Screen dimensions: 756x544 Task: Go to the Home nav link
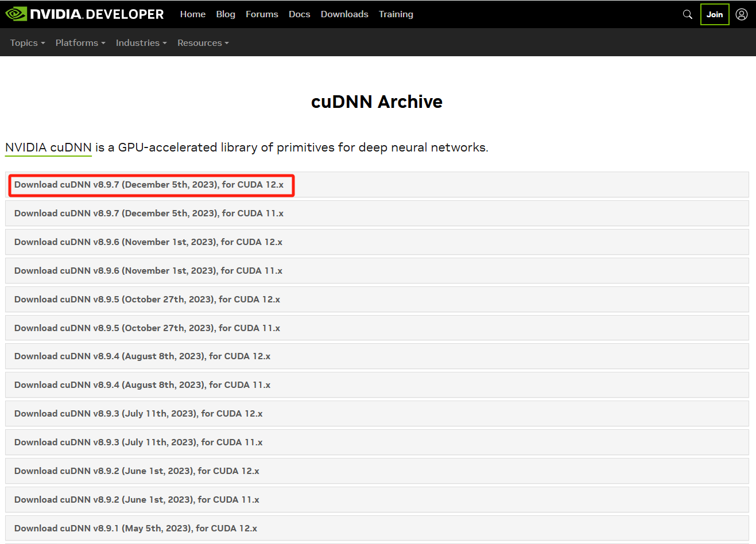[x=193, y=14]
